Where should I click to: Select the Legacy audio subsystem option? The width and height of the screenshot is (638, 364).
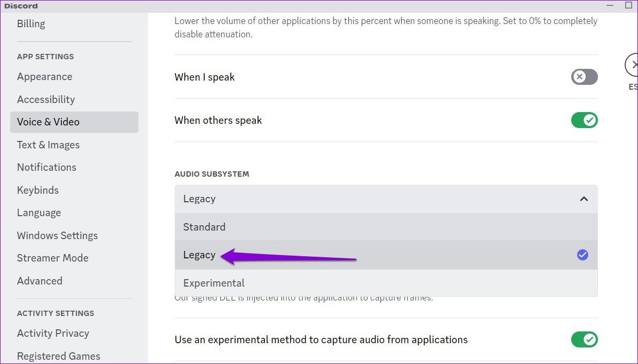[199, 255]
